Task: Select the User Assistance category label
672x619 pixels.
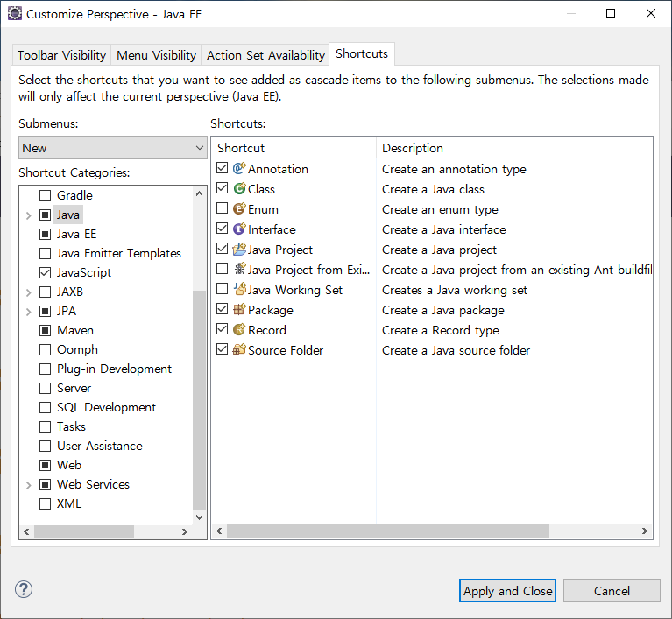Action: point(99,446)
